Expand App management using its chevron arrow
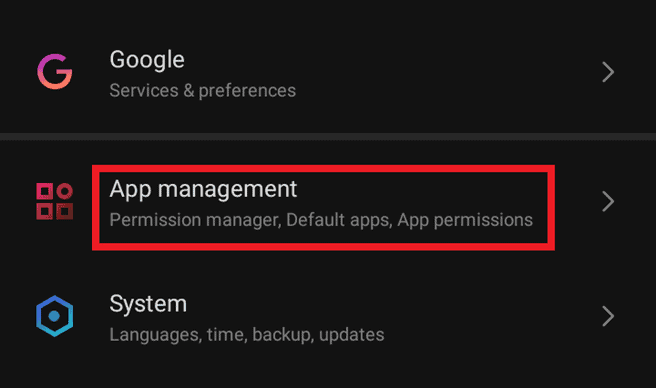The height and width of the screenshot is (388, 656). click(608, 201)
